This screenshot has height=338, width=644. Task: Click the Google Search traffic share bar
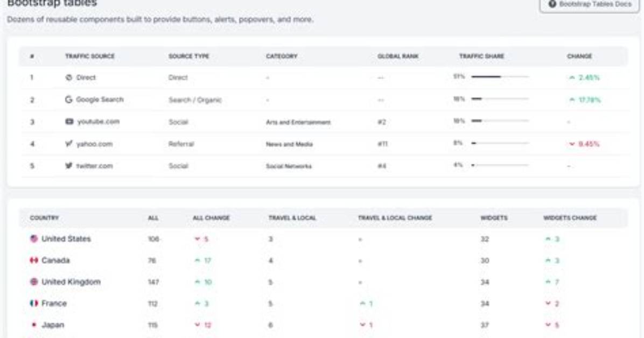pyautogui.click(x=500, y=99)
